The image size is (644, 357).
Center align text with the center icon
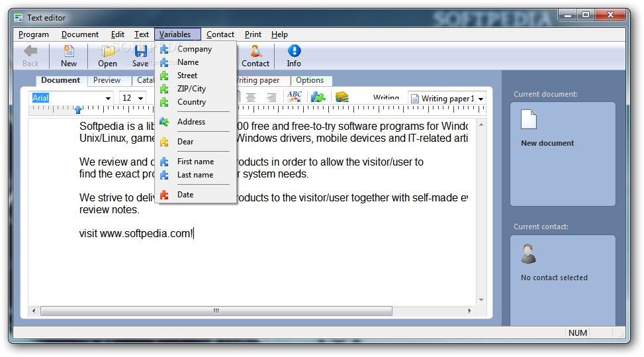click(251, 97)
